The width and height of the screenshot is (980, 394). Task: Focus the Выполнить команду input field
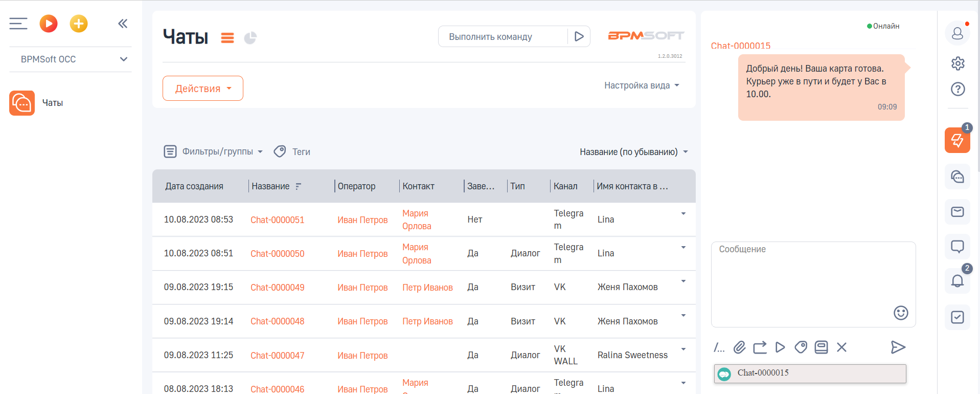pyautogui.click(x=503, y=37)
